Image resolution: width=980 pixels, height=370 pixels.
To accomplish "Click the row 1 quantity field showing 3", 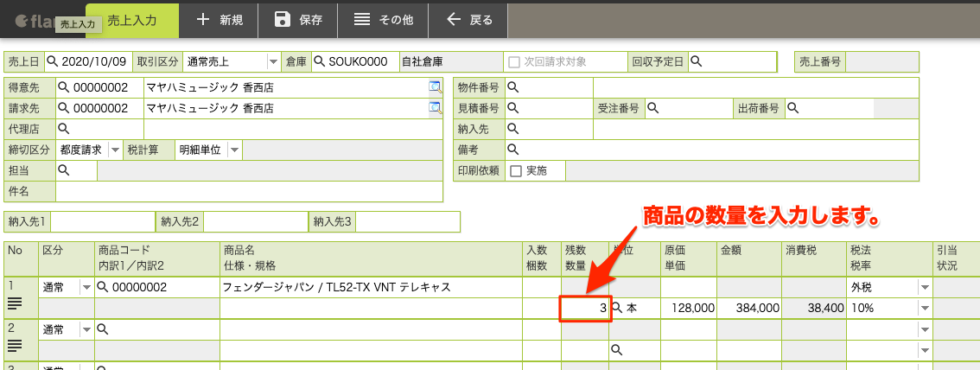I will (585, 308).
